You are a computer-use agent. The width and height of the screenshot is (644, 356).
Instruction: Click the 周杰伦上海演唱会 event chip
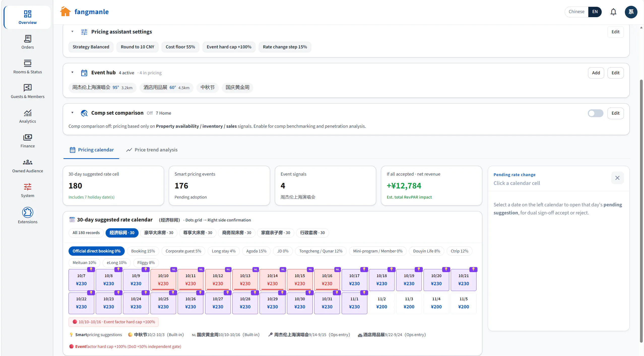[102, 87]
